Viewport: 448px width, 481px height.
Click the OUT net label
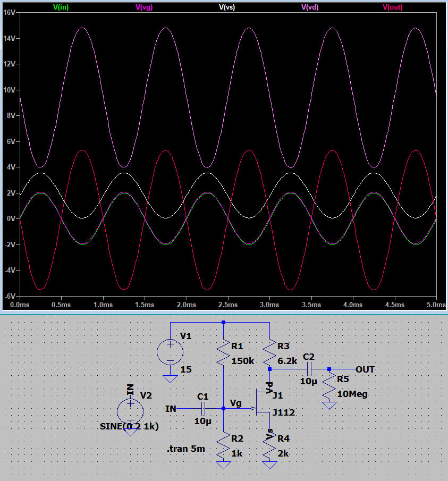coord(365,369)
